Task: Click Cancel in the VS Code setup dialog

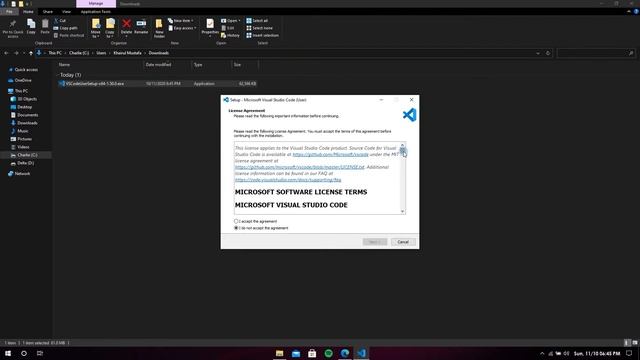Action: [403, 242]
